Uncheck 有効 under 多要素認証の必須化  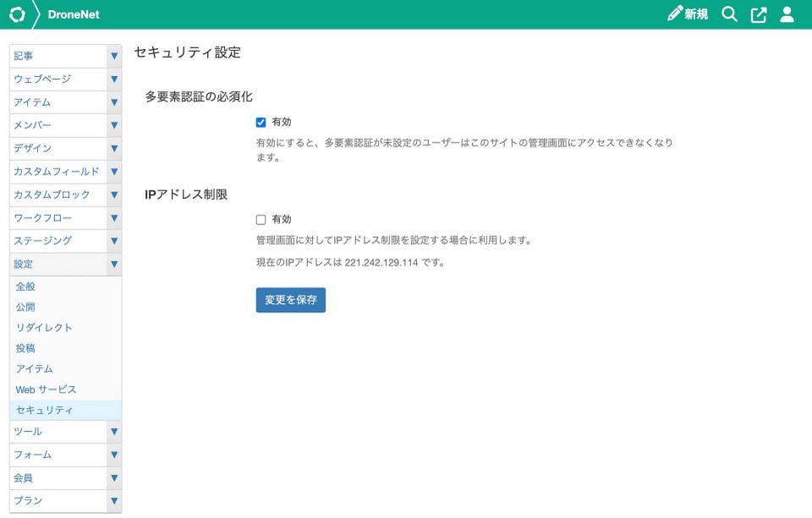point(261,122)
